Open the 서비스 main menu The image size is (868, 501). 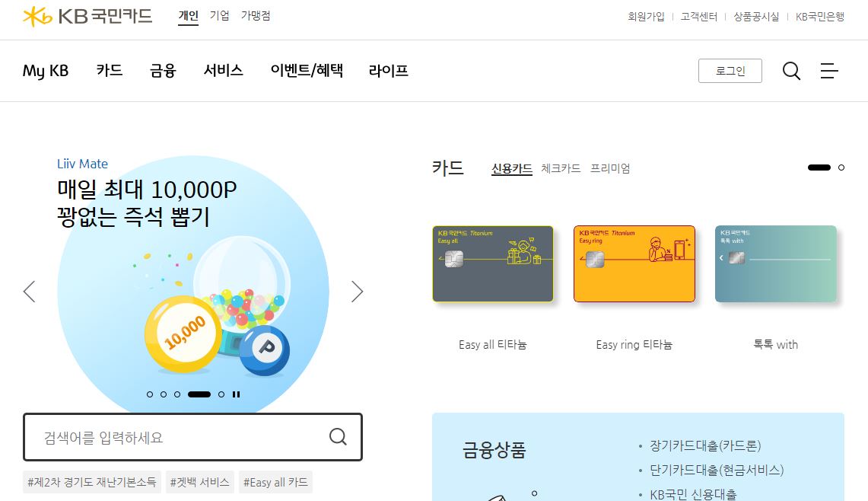[223, 70]
